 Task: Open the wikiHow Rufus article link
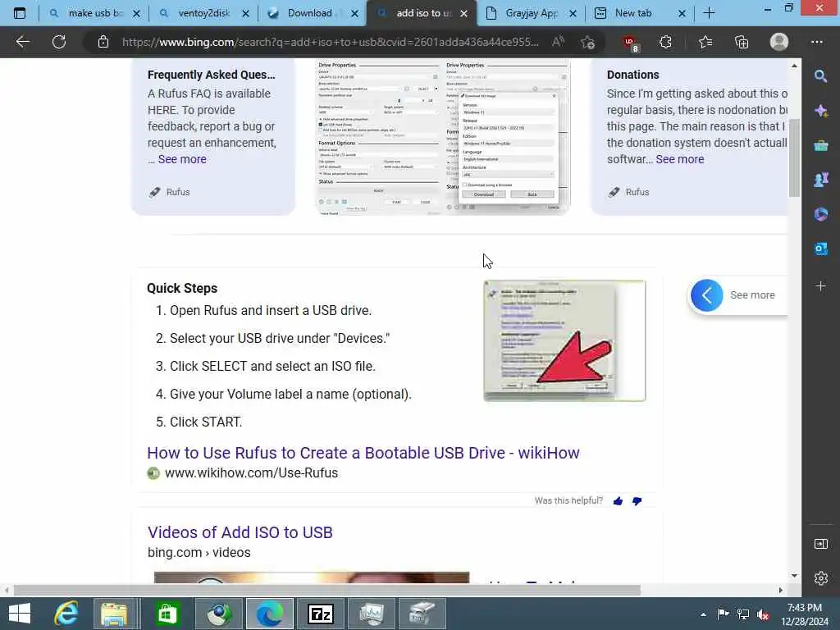click(x=363, y=453)
